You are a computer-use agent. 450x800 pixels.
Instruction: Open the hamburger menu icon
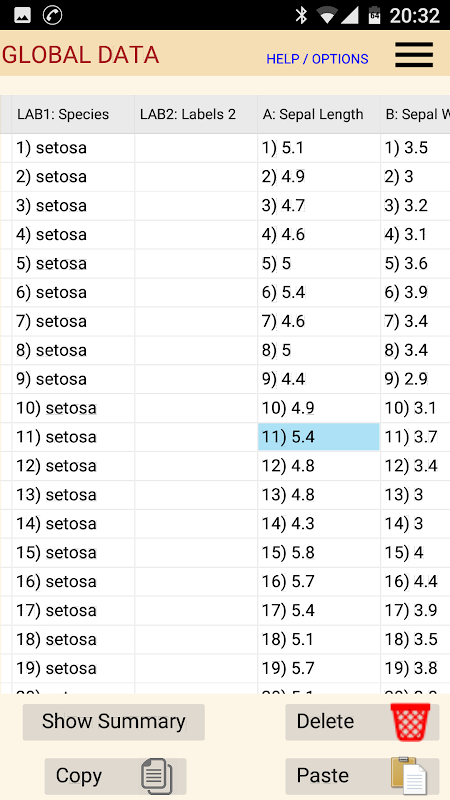point(414,55)
